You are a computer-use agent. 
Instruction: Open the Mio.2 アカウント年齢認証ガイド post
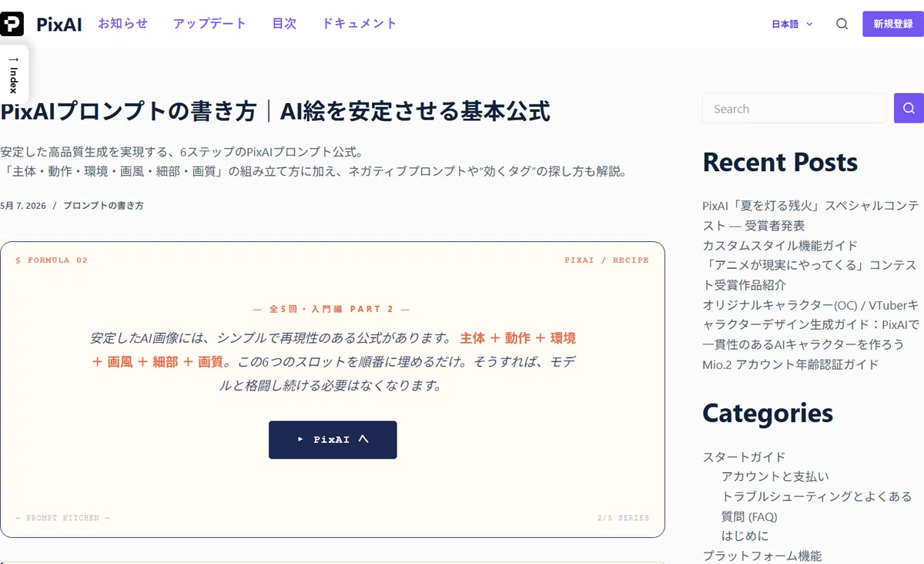click(x=790, y=364)
